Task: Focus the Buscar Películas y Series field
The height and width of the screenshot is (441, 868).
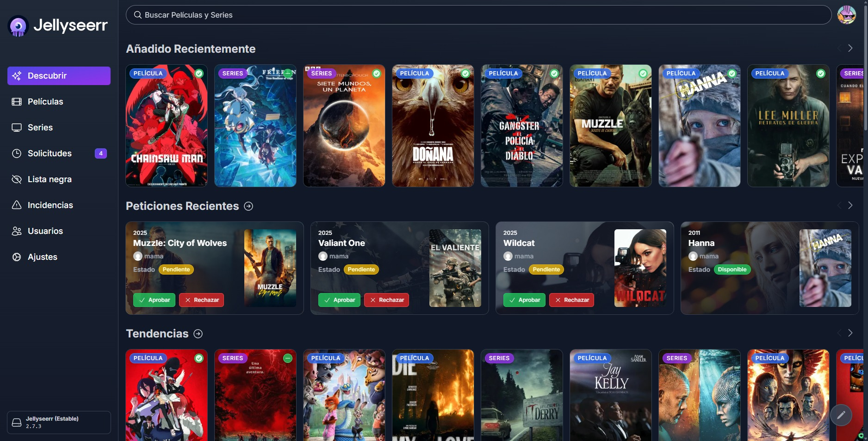Action: click(x=478, y=15)
